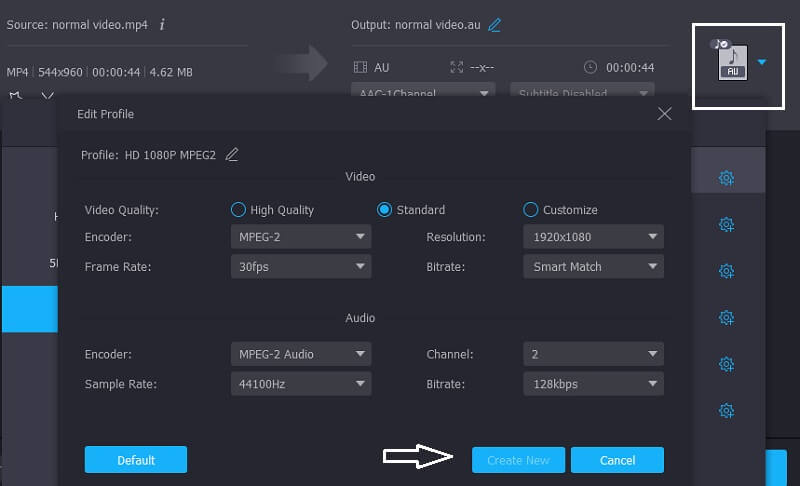
Task: Open video Bitrate Smart Match dropdown
Action: (593, 266)
